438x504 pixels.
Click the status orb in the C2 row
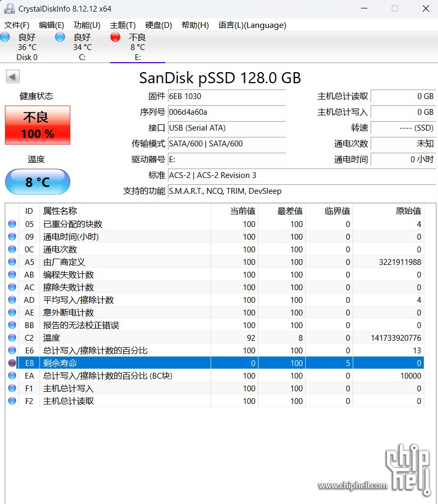[12, 338]
